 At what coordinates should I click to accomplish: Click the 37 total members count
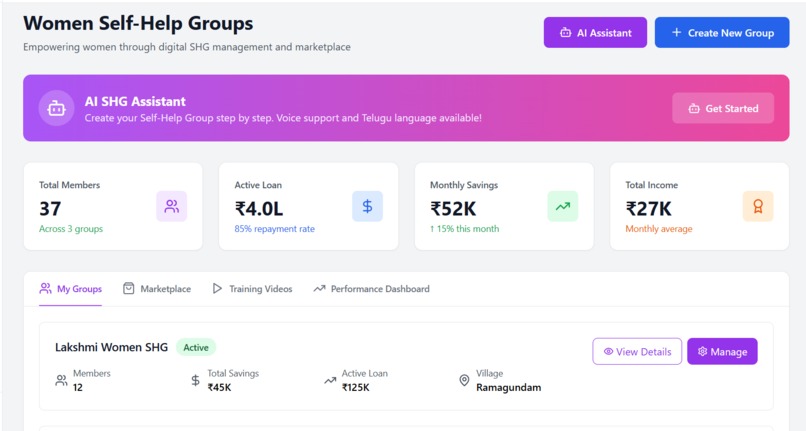click(x=50, y=209)
